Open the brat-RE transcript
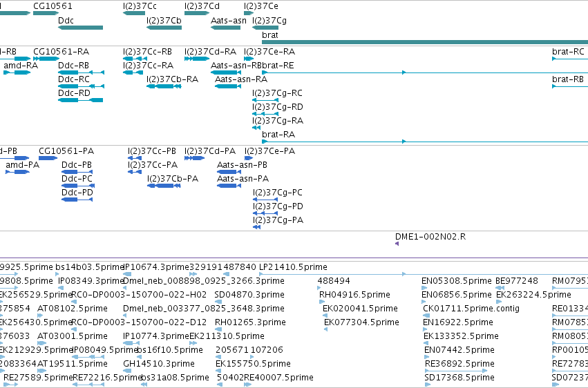 [425, 72]
